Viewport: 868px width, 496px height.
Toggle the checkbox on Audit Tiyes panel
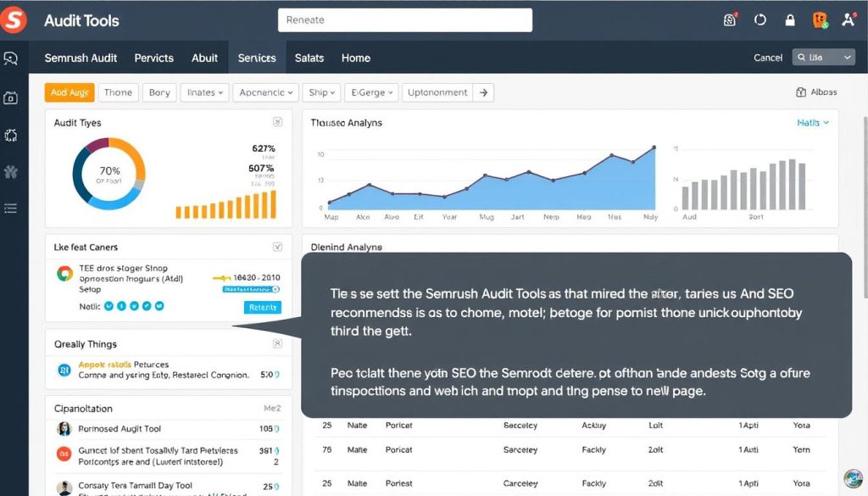click(x=277, y=122)
